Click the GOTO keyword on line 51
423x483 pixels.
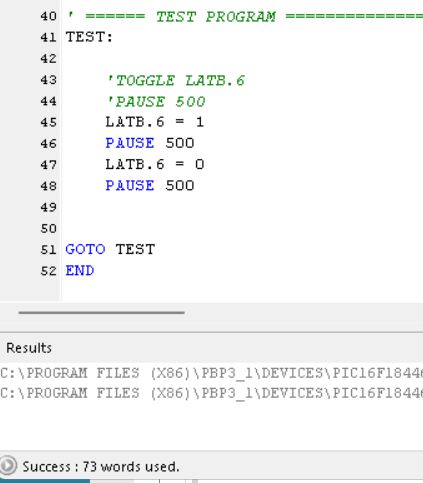click(85, 249)
